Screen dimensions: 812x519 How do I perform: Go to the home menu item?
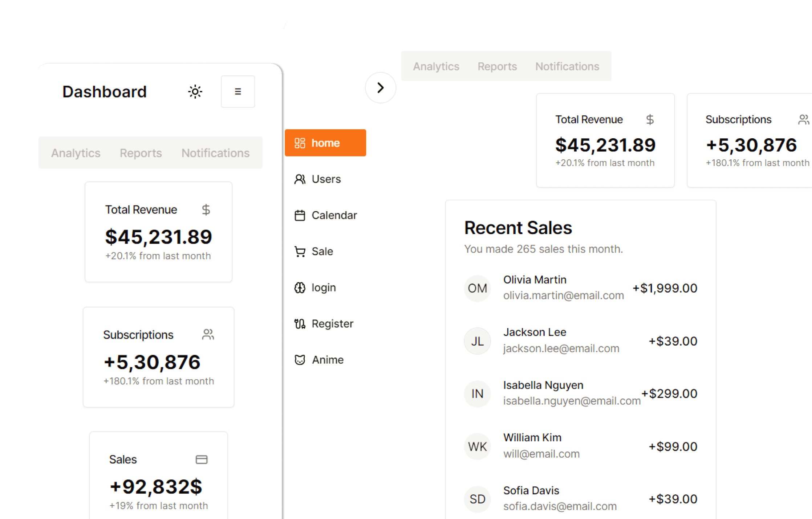[325, 143]
